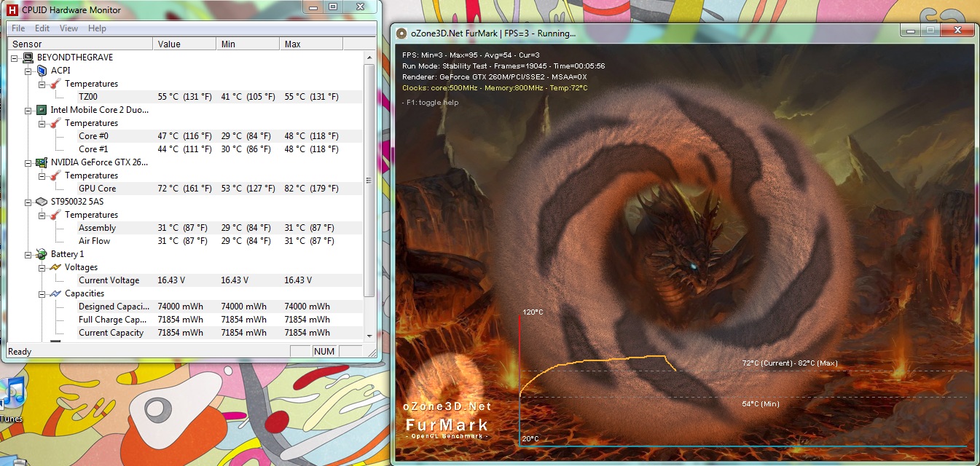980x466 pixels.
Task: Click the sensor list scrollbar up arrow
Action: [x=369, y=57]
